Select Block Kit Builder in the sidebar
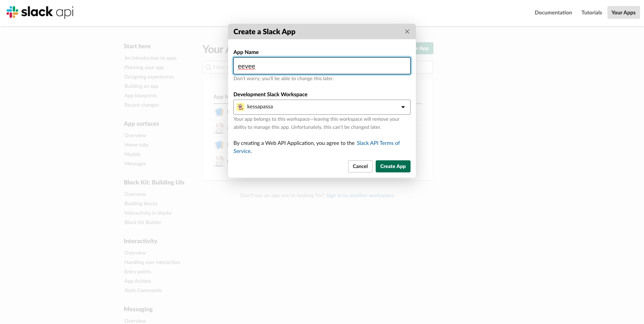The image size is (644, 324). 143,222
